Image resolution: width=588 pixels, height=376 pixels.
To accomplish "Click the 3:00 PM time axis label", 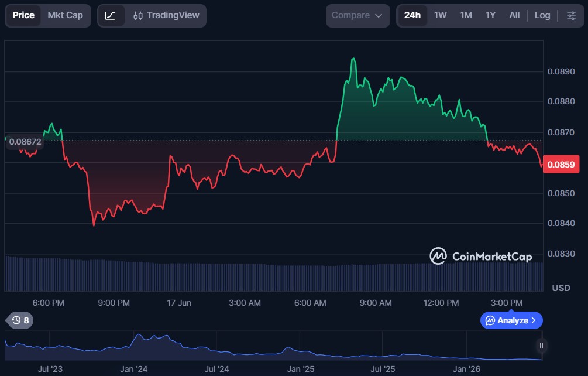I will click(x=507, y=303).
